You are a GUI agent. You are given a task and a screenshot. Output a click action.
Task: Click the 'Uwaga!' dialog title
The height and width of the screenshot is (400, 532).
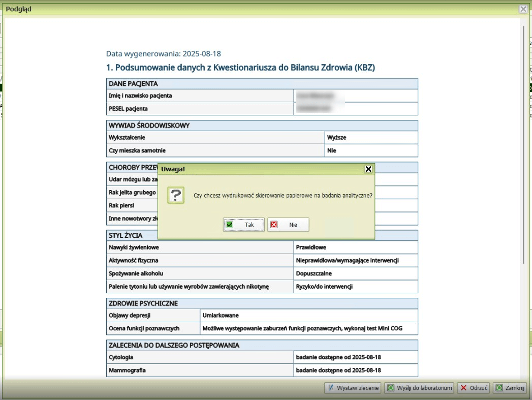click(173, 169)
